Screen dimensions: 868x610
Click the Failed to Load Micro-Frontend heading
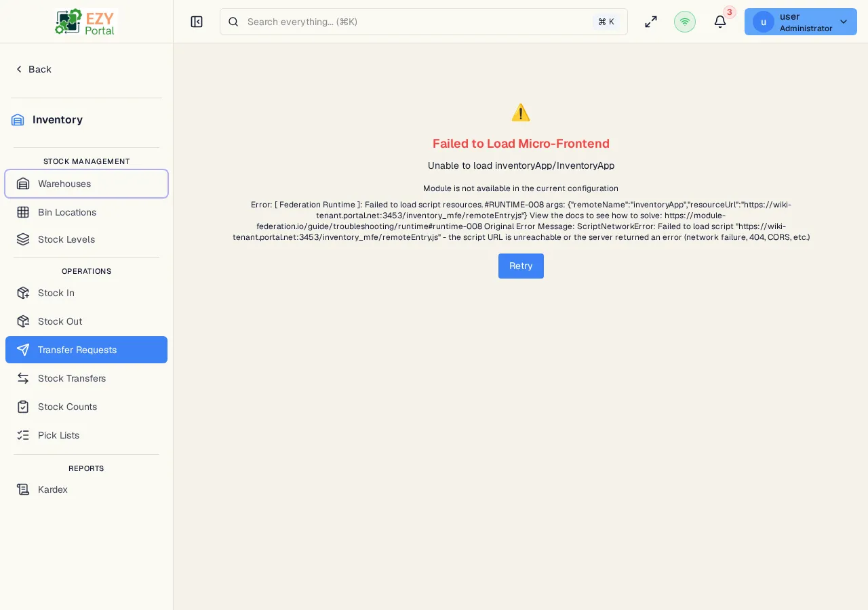[x=521, y=144]
